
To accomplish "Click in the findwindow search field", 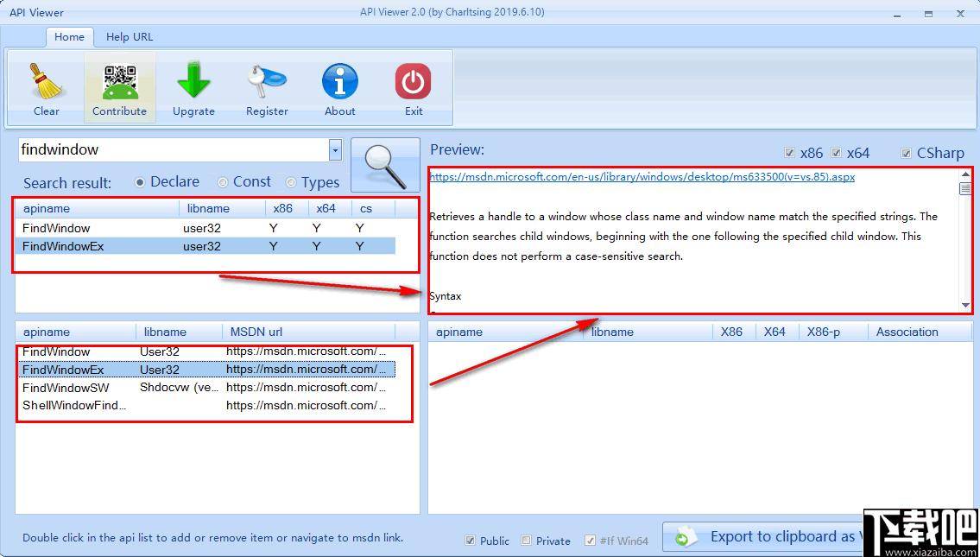I will pos(174,150).
